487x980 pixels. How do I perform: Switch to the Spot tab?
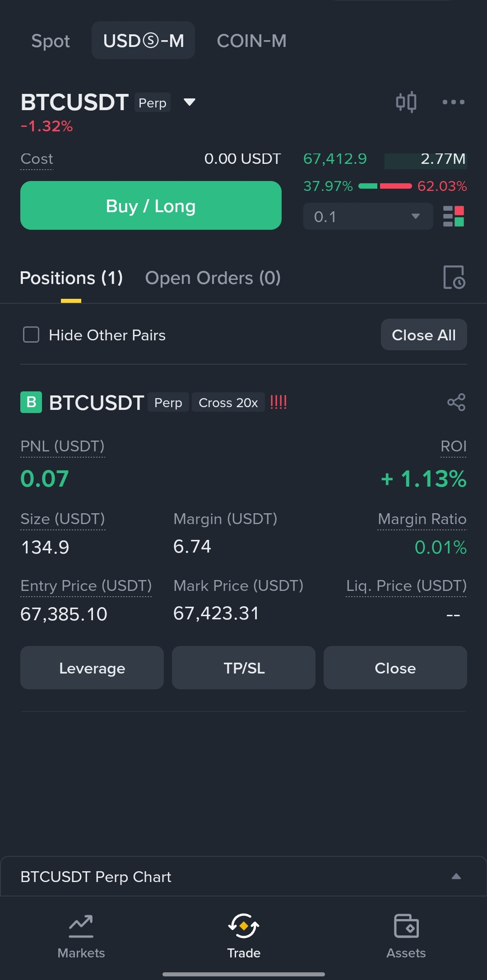[51, 41]
